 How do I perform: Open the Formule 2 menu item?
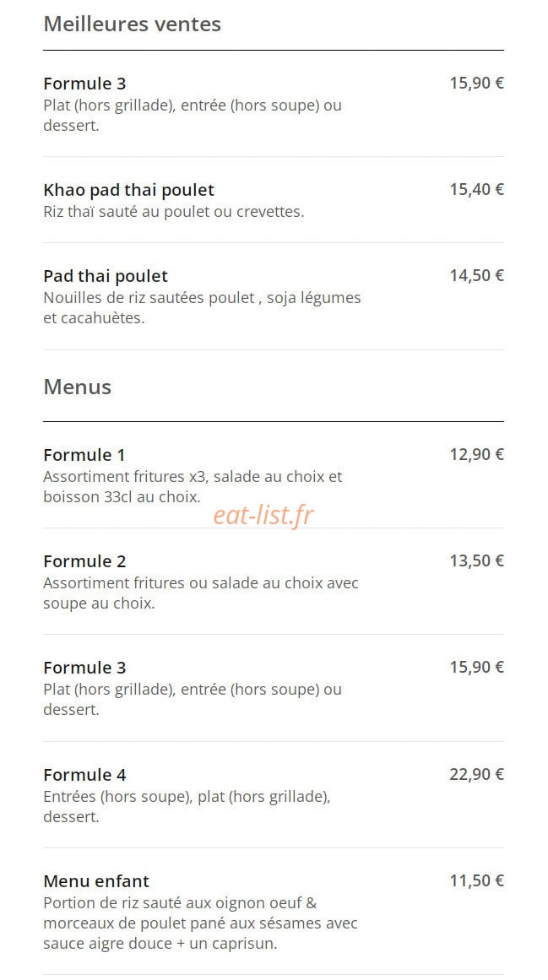pos(273,582)
